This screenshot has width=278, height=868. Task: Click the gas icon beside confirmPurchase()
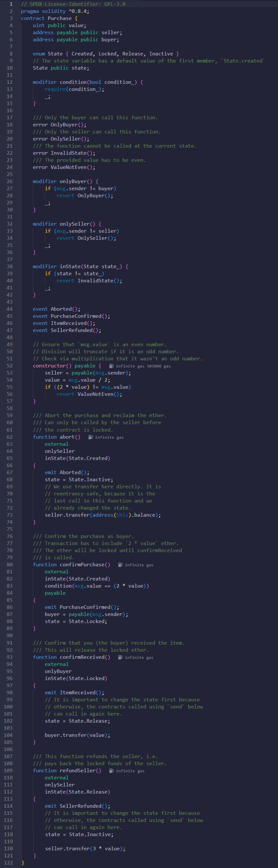(x=120, y=565)
